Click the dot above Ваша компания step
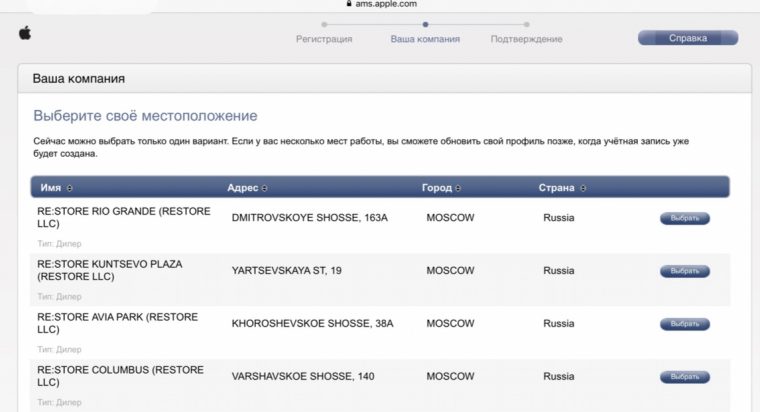 coord(425,23)
